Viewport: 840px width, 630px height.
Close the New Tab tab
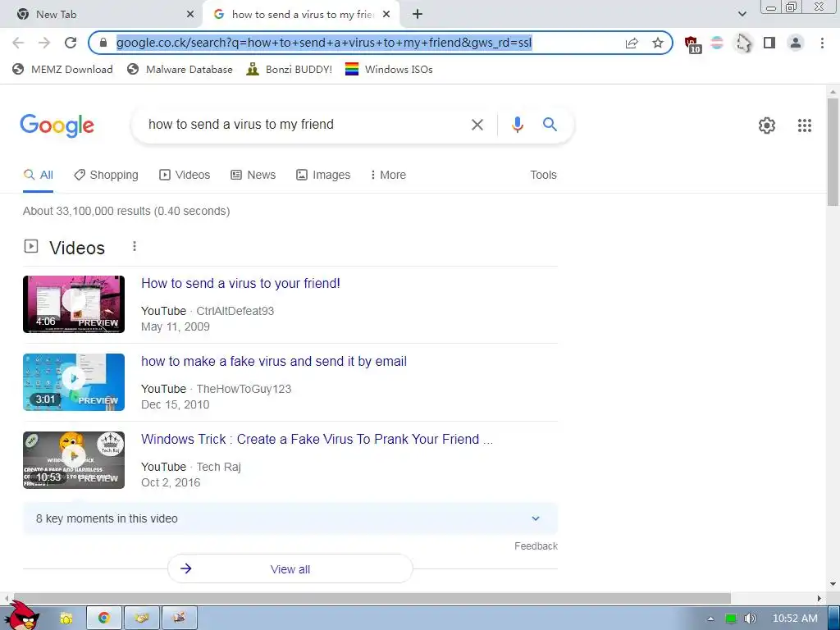(190, 15)
